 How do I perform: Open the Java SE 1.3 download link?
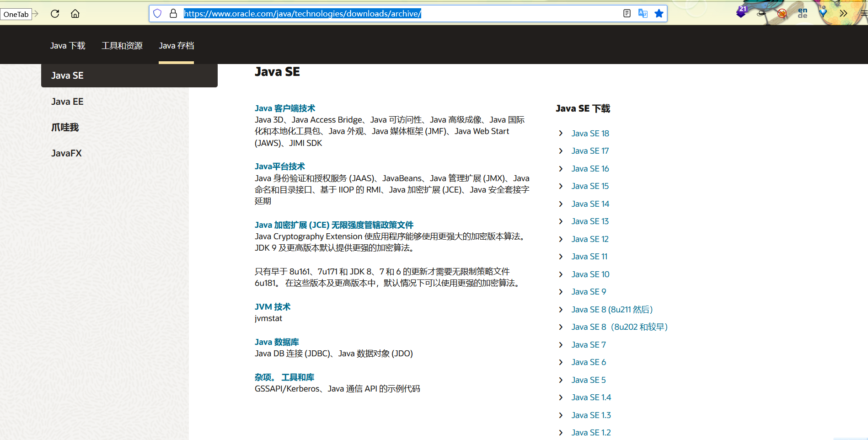click(x=591, y=415)
